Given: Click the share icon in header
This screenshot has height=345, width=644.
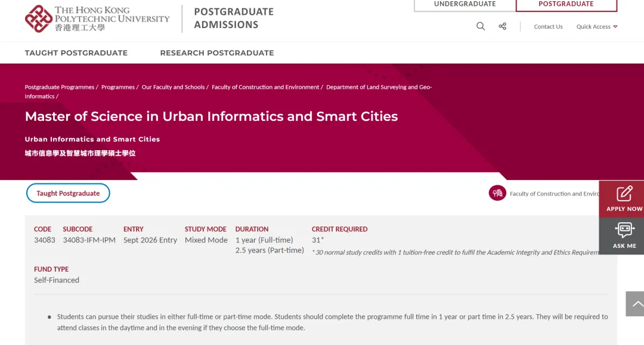Looking at the screenshot, I should click(503, 26).
